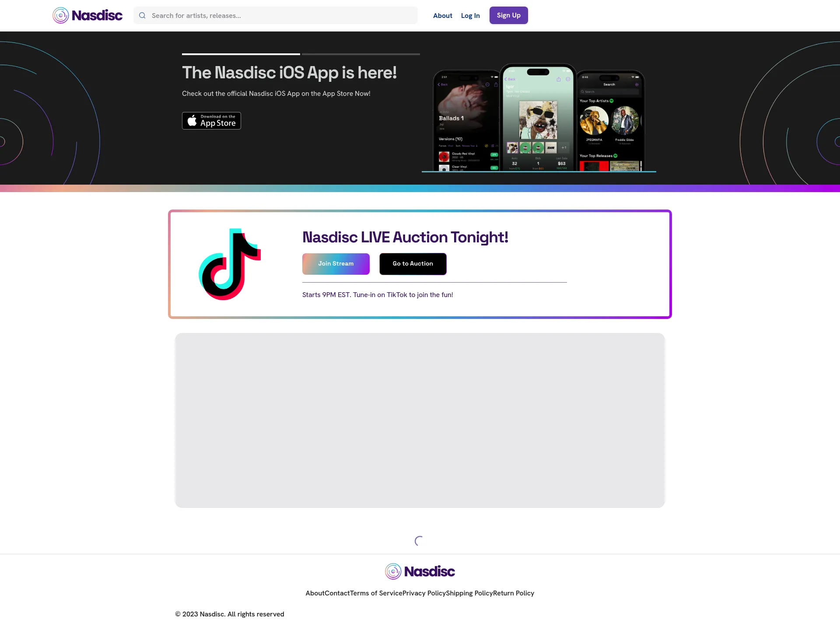Viewport: 840px width, 623px height.
Task: Click the TikTok logo icon on auction card
Action: (230, 264)
